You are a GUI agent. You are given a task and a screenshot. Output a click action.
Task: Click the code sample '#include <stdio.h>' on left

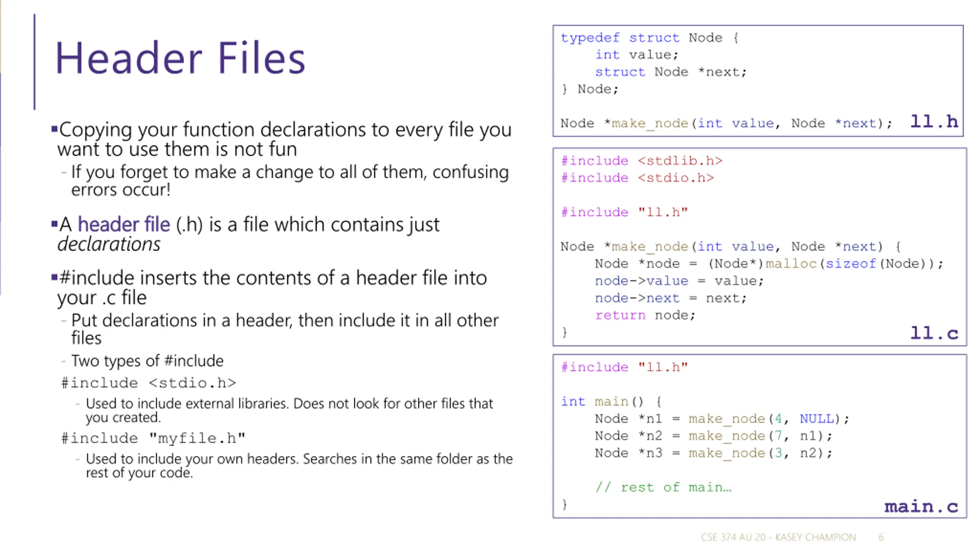coord(149,383)
